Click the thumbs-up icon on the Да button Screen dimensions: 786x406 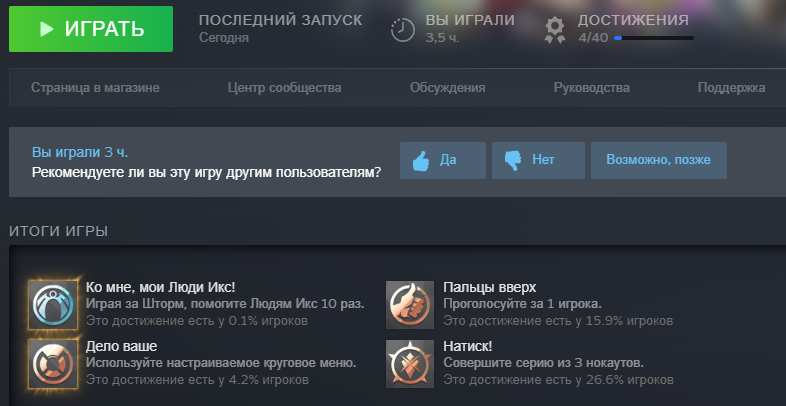click(421, 161)
